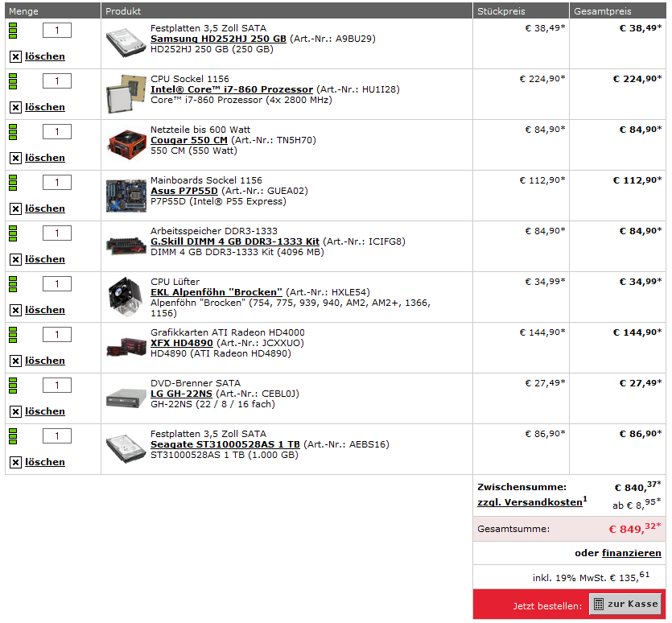Click löschen link for Asus P7P55D
672x623 pixels.
(45, 208)
